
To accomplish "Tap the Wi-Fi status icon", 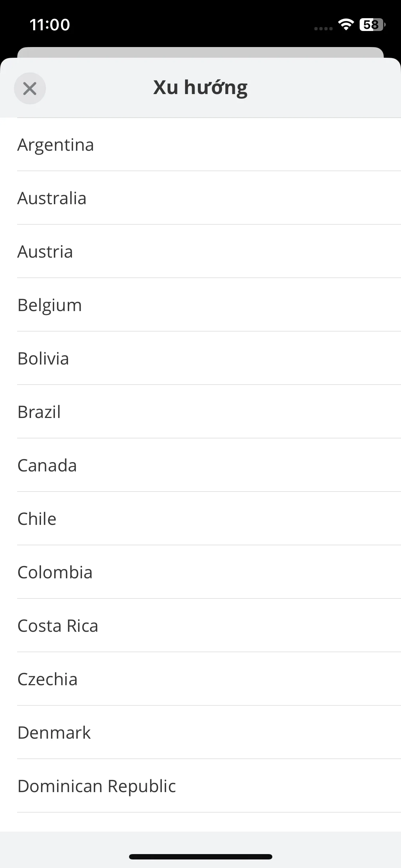I will coord(345,25).
